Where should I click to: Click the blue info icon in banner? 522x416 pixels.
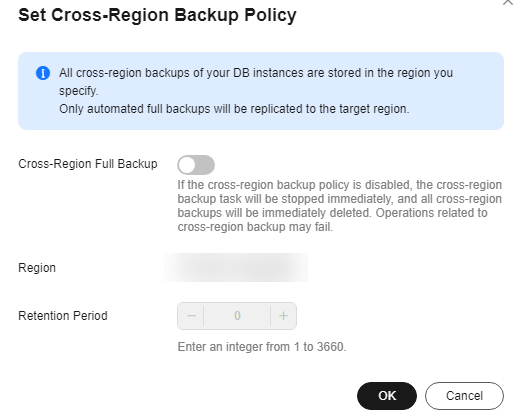pyautogui.click(x=43, y=73)
